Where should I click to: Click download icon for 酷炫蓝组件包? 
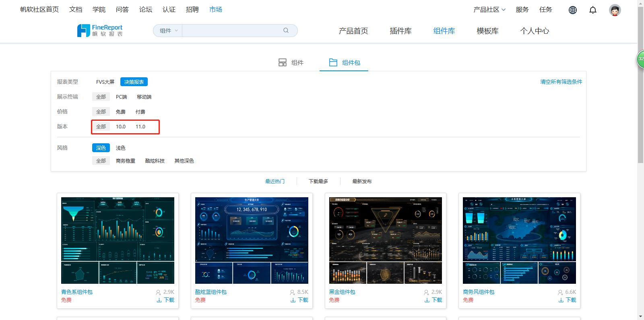[293, 300]
